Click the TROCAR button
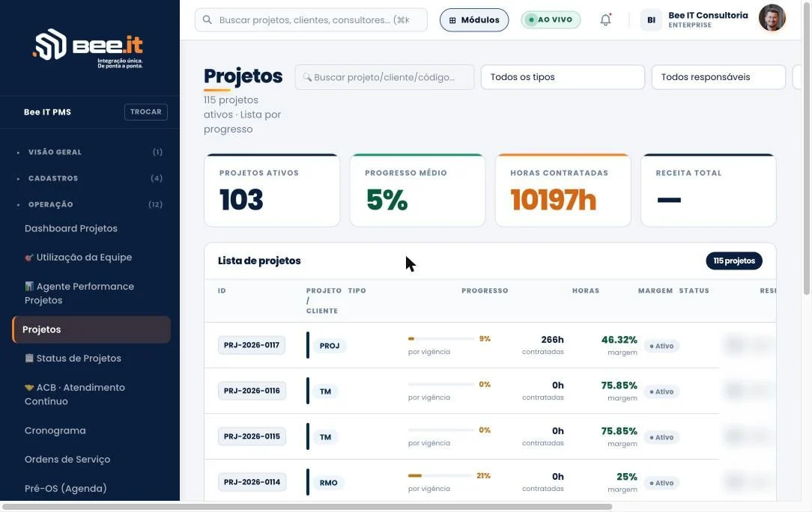 [x=145, y=112]
